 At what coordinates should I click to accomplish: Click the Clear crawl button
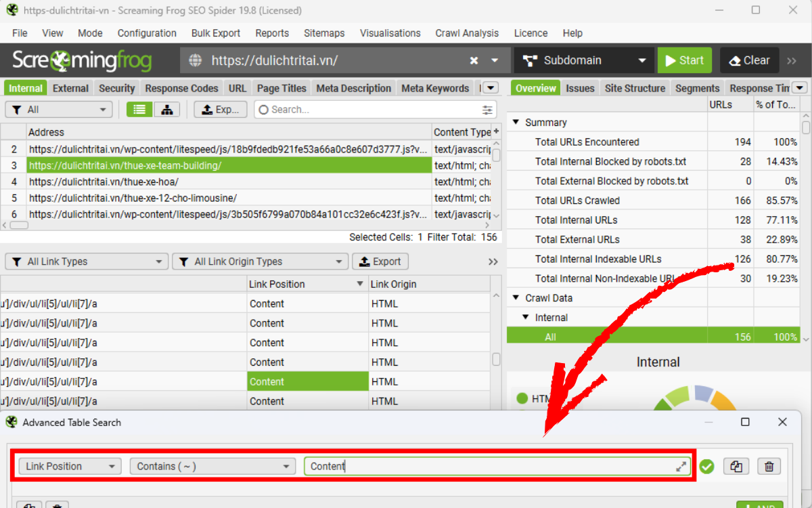point(749,60)
